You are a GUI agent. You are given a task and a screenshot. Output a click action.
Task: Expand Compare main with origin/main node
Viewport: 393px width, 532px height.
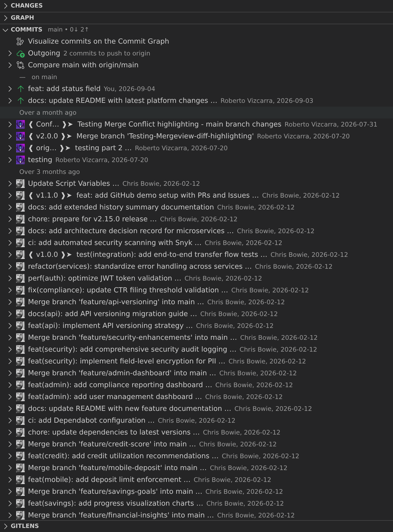click(x=10, y=65)
